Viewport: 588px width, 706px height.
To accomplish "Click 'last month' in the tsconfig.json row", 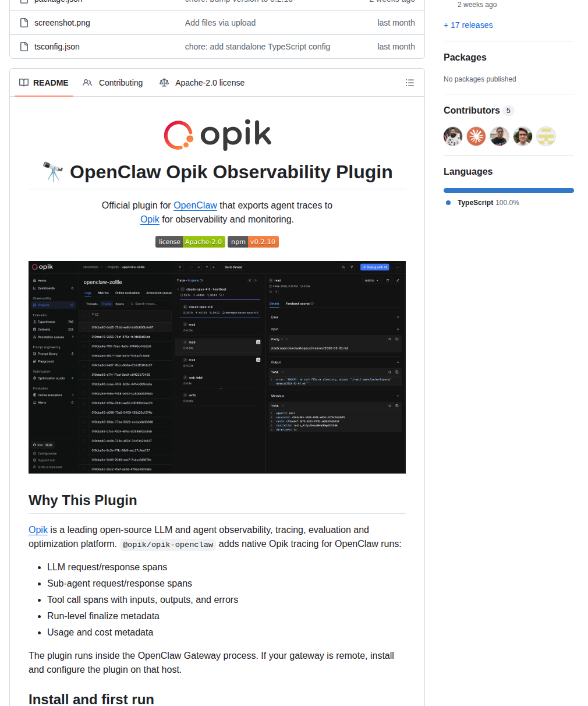I will pos(396,47).
